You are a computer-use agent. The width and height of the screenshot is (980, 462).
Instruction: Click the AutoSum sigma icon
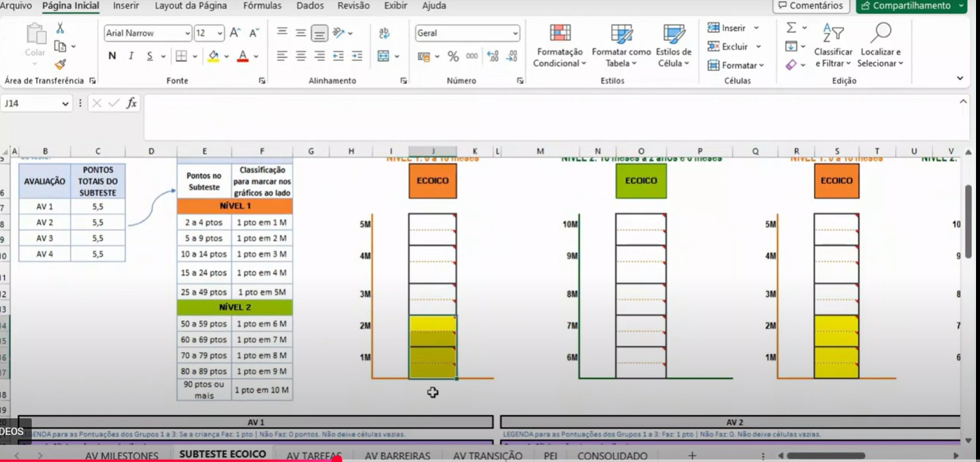tap(791, 28)
